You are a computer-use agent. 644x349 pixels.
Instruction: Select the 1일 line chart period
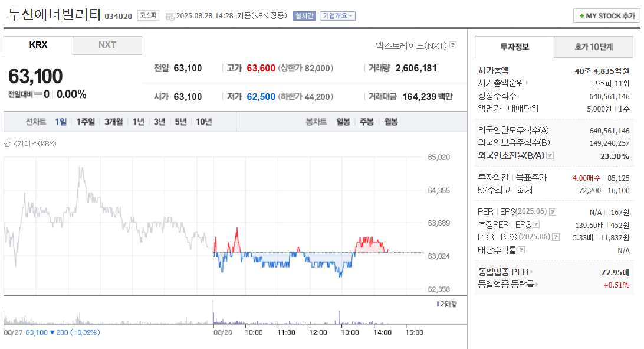point(61,122)
